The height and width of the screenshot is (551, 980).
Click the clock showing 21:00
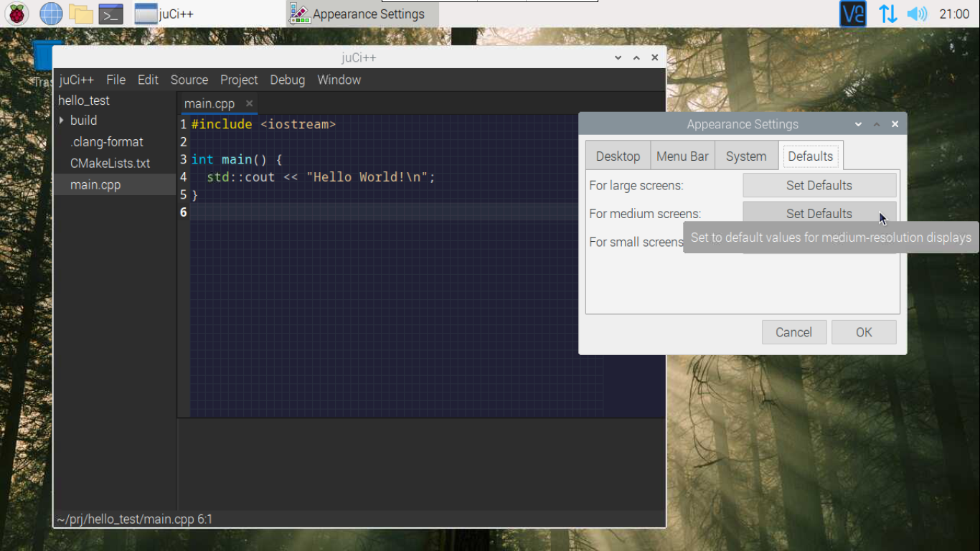954,14
